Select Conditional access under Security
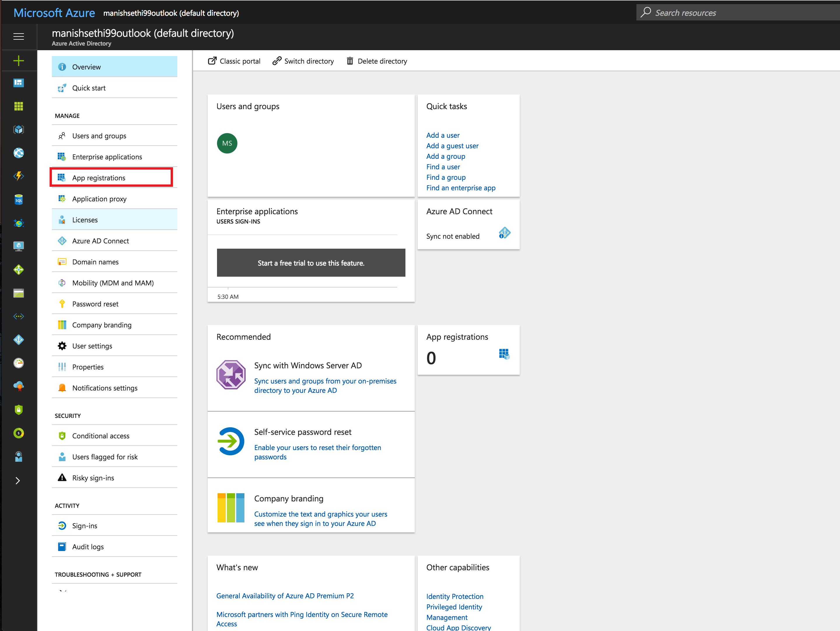Screen dimensions: 840x631 101,436
